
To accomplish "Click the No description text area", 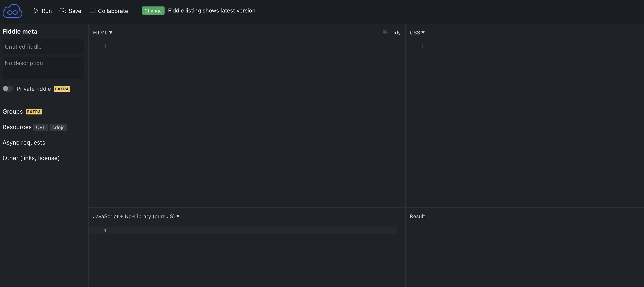I will [43, 68].
